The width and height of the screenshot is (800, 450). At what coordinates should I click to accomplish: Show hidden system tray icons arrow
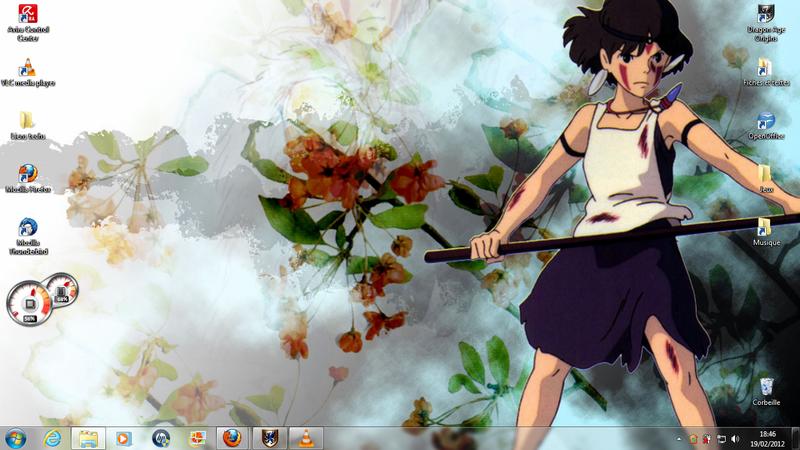click(x=679, y=439)
